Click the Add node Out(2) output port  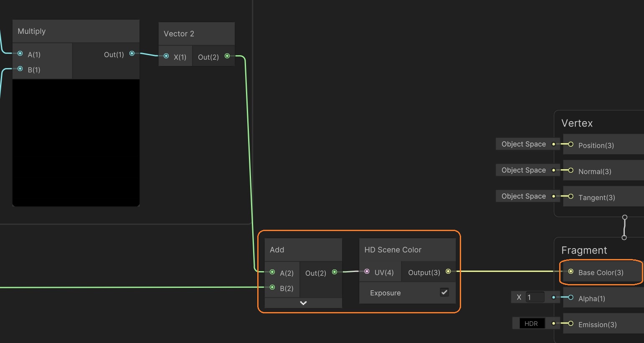pyautogui.click(x=335, y=272)
